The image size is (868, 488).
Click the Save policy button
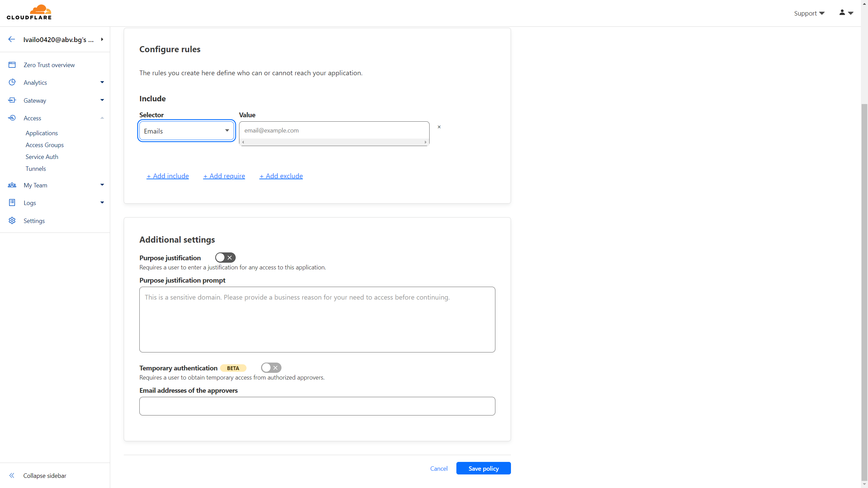483,468
